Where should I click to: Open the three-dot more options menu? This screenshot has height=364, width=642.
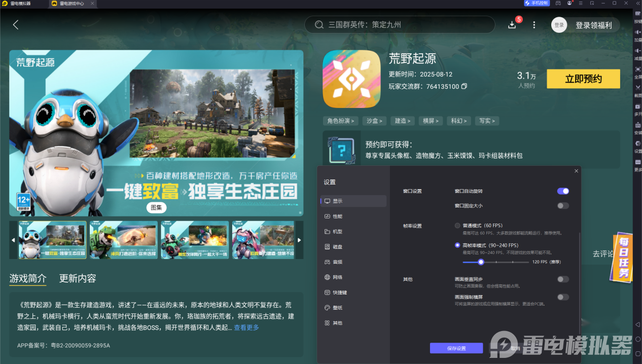tap(534, 25)
